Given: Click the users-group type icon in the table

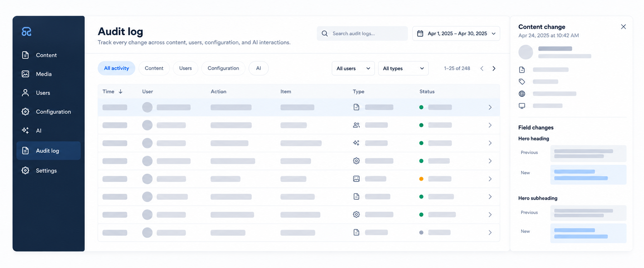Looking at the screenshot, I should (x=356, y=125).
